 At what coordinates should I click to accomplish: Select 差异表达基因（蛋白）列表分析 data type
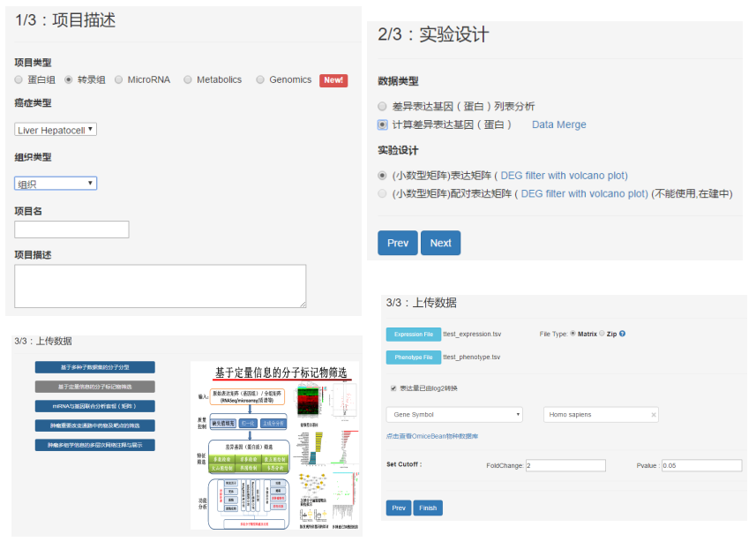pos(382,106)
